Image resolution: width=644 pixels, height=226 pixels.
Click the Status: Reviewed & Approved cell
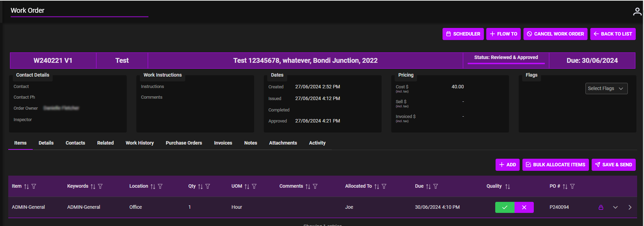click(x=506, y=58)
